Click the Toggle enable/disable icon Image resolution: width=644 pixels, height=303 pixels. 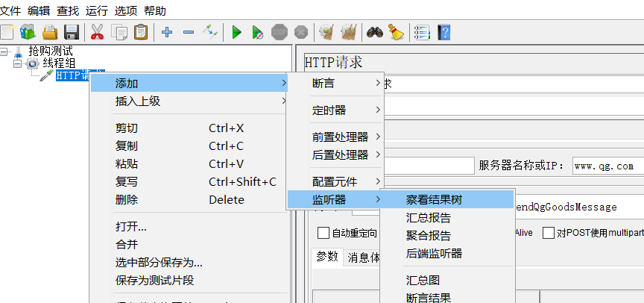(x=210, y=31)
